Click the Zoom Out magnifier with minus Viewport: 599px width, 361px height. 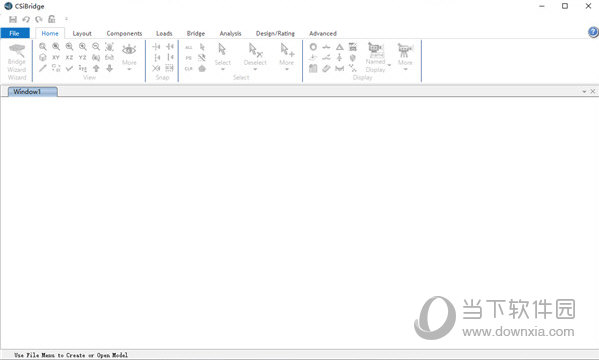pyautogui.click(x=96, y=47)
